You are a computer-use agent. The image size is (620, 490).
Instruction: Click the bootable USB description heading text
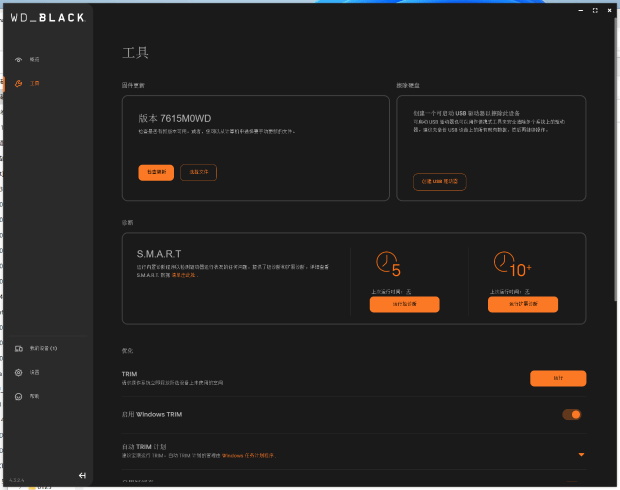[467, 114]
